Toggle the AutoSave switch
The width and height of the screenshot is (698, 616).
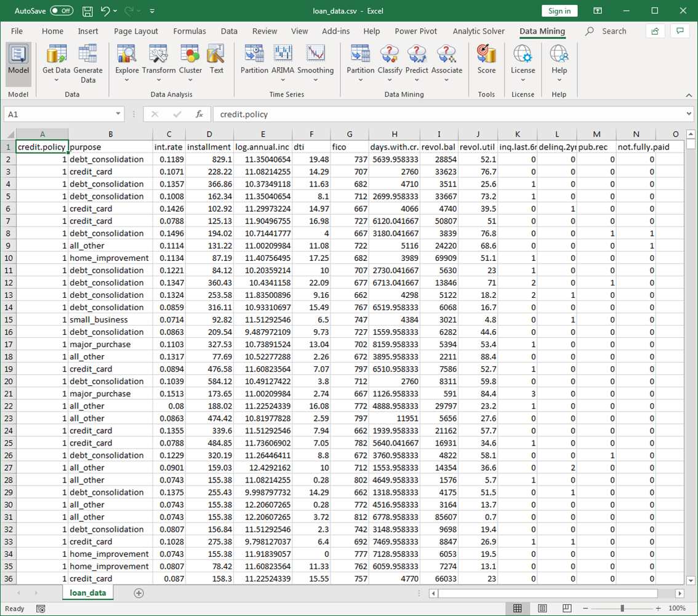[62, 11]
